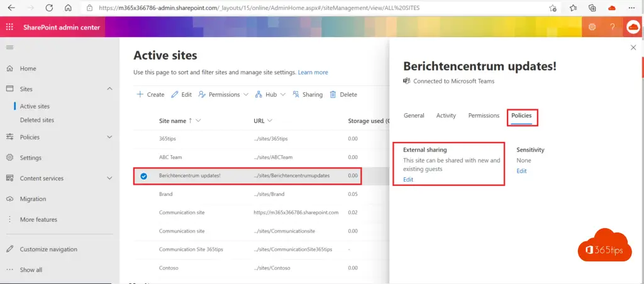Screen dimensions: 644x284
Task: Click the Create site button
Action: (150, 95)
